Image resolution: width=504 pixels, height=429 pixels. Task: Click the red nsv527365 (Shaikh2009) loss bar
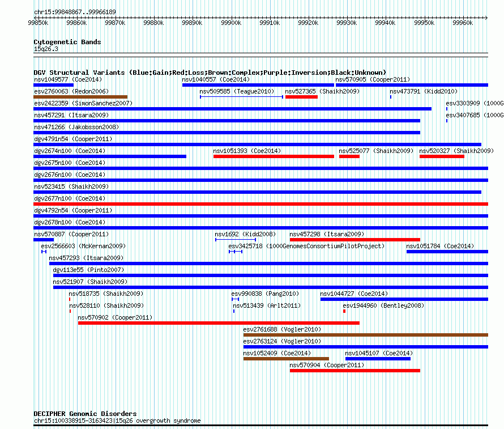301,97
